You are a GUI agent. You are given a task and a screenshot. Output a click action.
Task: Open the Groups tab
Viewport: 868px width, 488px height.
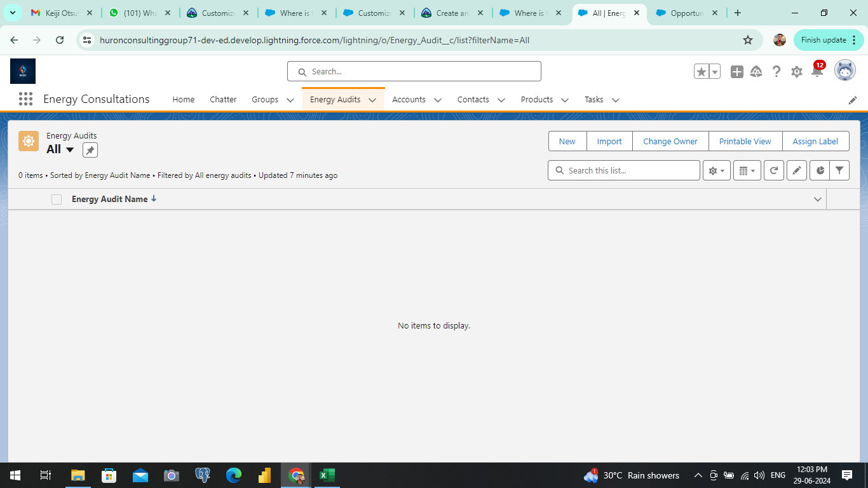click(265, 100)
